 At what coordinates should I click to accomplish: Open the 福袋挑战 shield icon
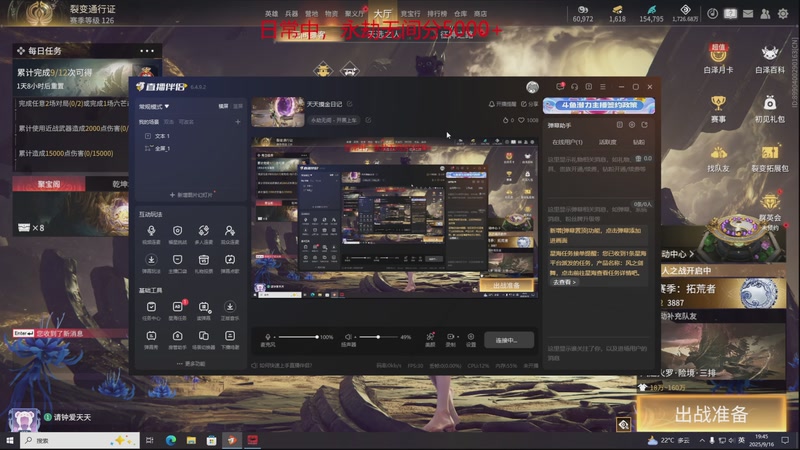click(177, 231)
